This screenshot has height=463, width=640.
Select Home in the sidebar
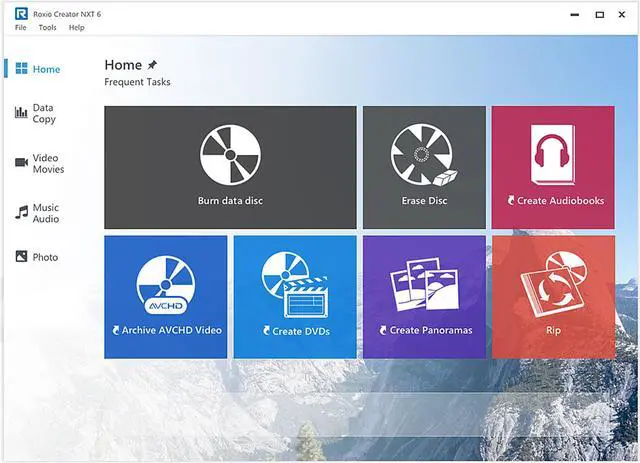pyautogui.click(x=38, y=70)
